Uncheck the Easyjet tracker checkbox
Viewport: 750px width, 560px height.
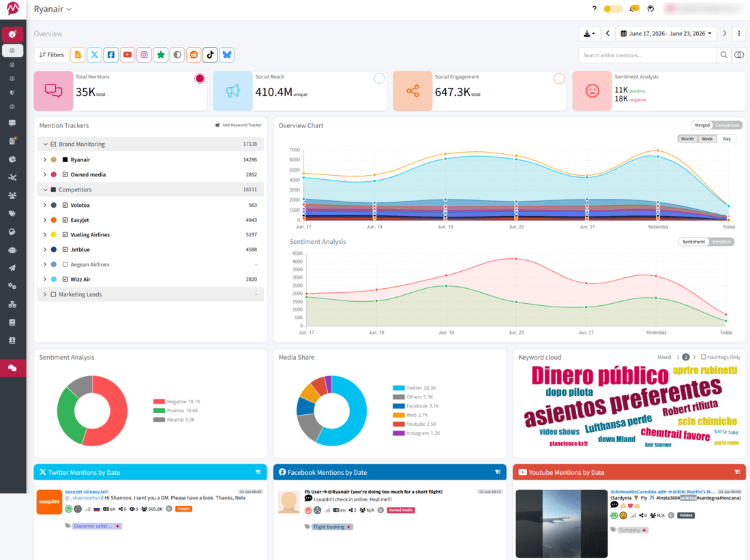coord(65,220)
